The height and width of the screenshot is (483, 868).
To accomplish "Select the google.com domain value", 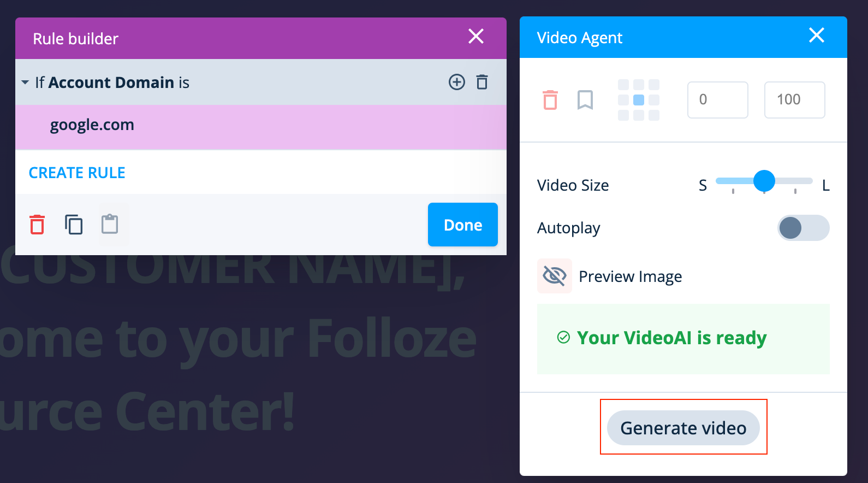I will tap(92, 125).
